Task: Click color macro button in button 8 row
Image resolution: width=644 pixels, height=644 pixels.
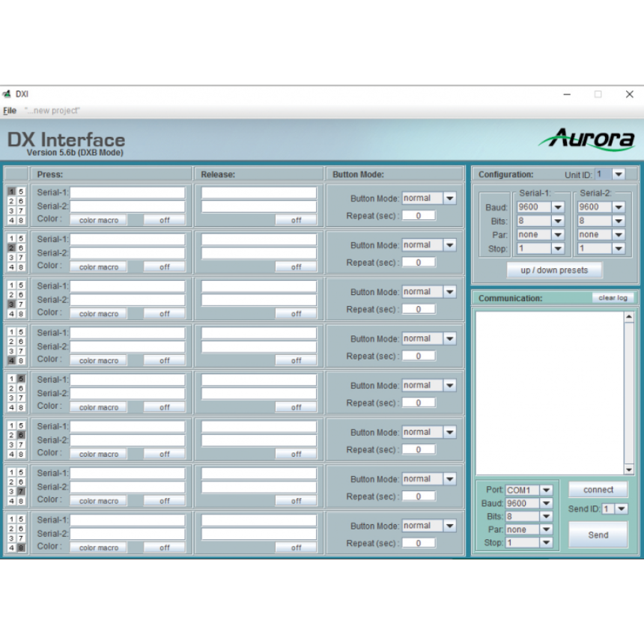Action: pos(99,548)
